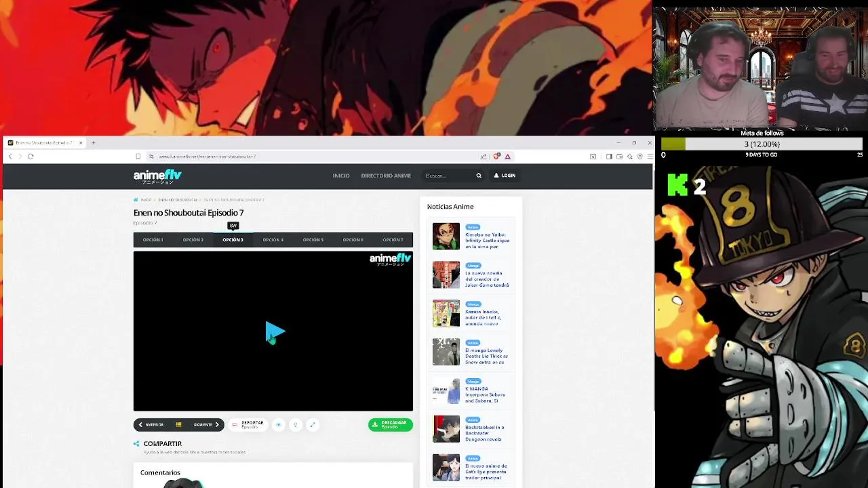Open the K MANGA Subaru news article
868x488 pixels.
(486, 395)
